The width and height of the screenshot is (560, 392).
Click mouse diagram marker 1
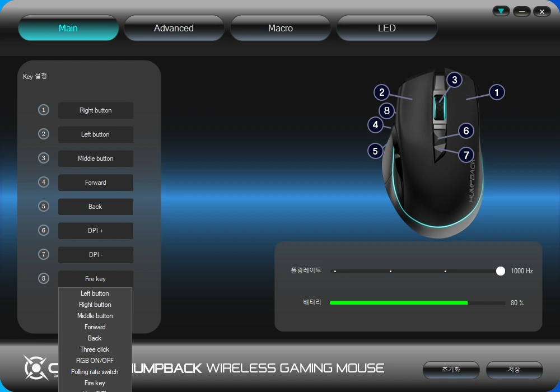(496, 92)
